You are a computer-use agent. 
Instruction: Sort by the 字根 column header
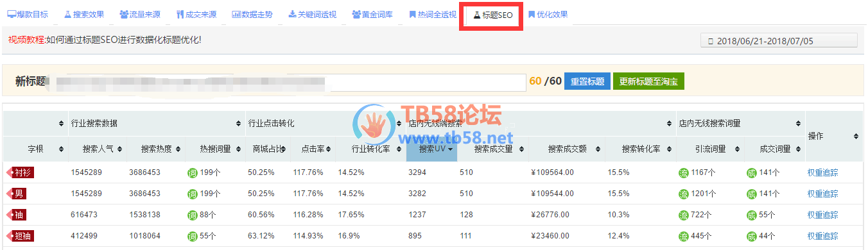pyautogui.click(x=35, y=149)
